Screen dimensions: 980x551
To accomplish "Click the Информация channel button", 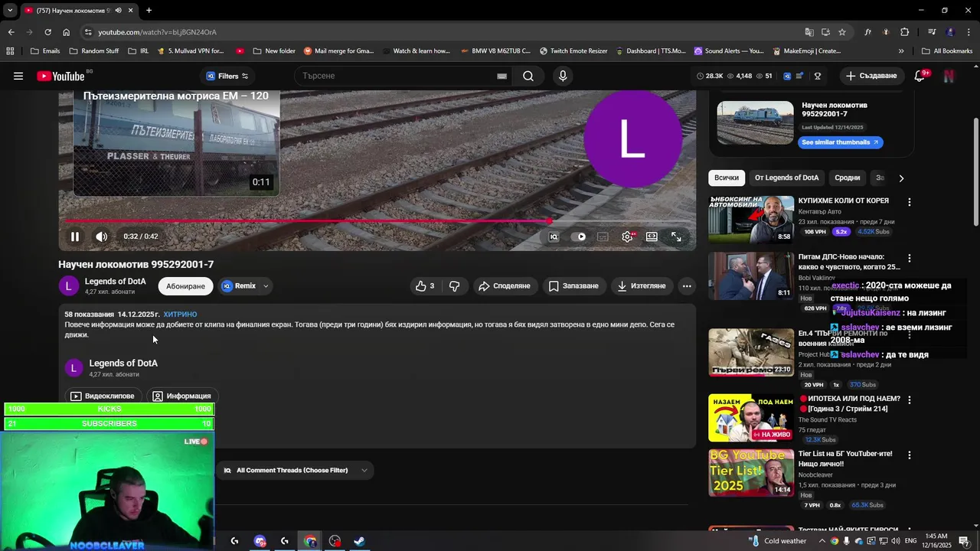I will (182, 396).
